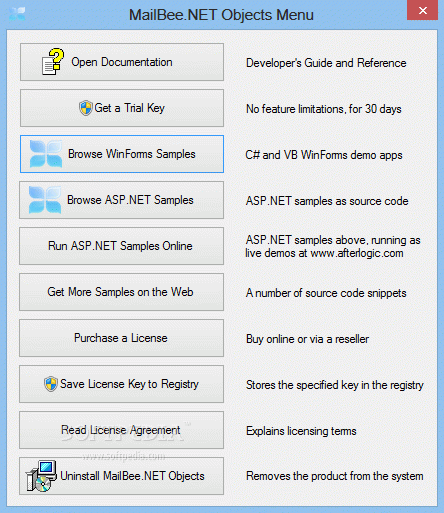Click the www.afterlogic.com live demos text
This screenshot has width=444, height=513.
(x=324, y=253)
